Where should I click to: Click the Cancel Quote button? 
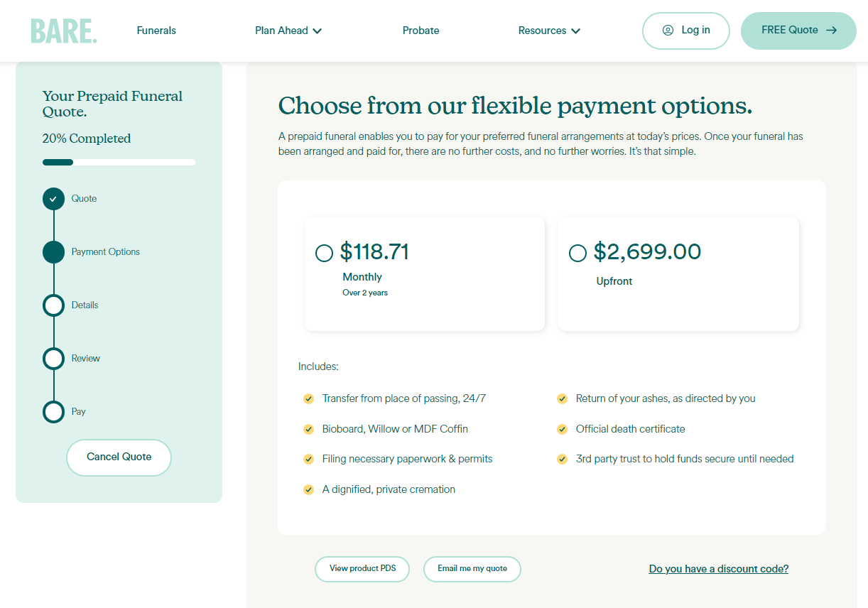click(x=119, y=457)
